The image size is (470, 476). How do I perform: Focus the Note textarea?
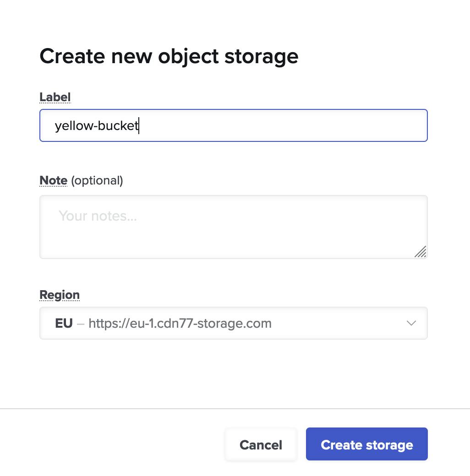pos(233,227)
